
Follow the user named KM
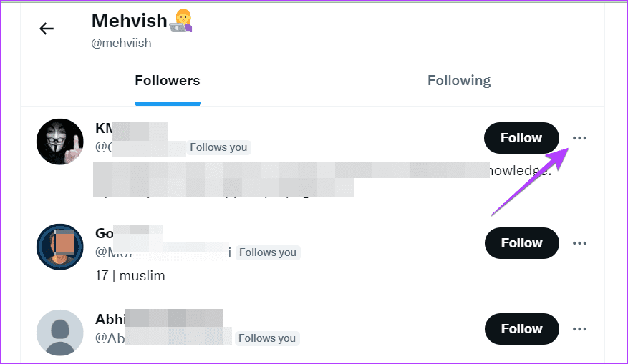coord(521,138)
